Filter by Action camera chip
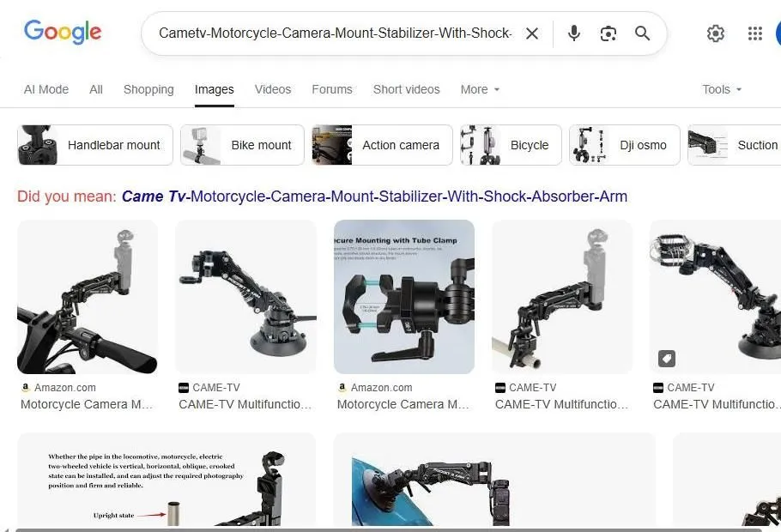 point(382,145)
